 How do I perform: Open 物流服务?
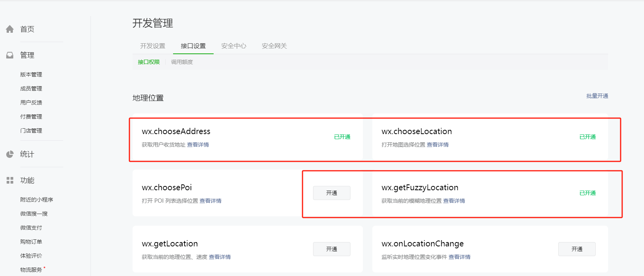pyautogui.click(x=31, y=270)
